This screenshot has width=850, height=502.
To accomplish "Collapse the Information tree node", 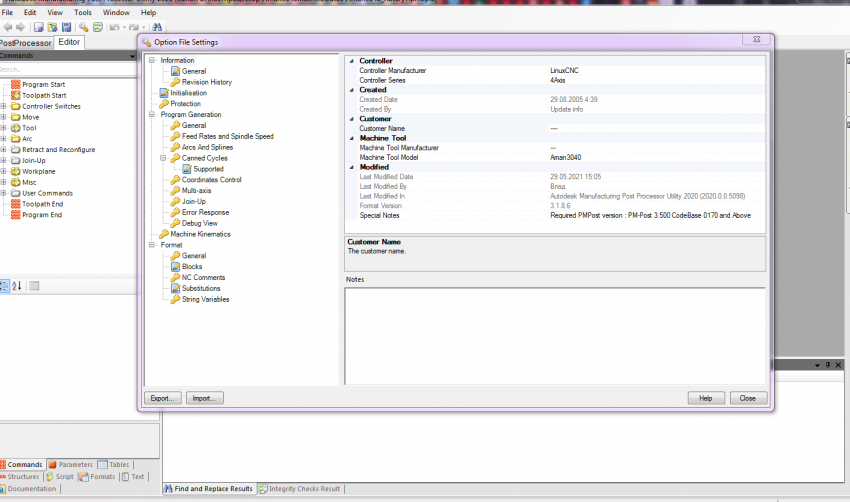I will click(x=152, y=61).
